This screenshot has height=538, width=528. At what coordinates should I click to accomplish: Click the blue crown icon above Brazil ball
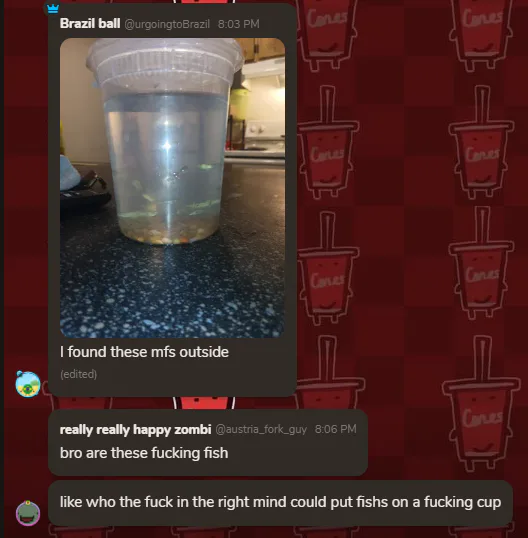tap(53, 9)
